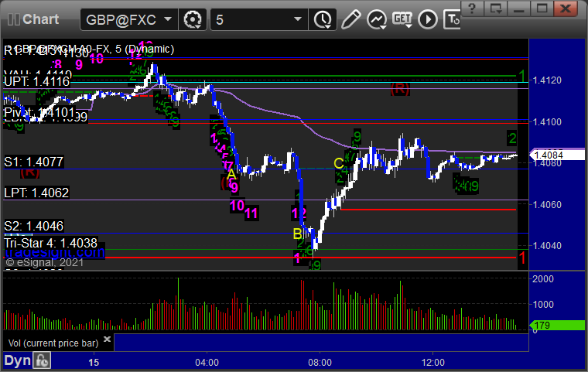Click the yellow B wave label
The width and height of the screenshot is (588, 372).
point(297,234)
